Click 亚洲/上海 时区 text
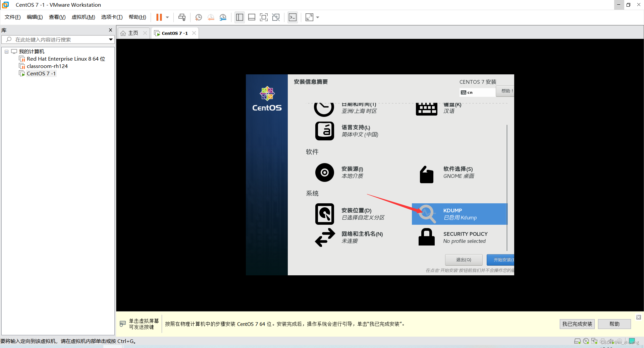This screenshot has width=644, height=348. (x=359, y=111)
